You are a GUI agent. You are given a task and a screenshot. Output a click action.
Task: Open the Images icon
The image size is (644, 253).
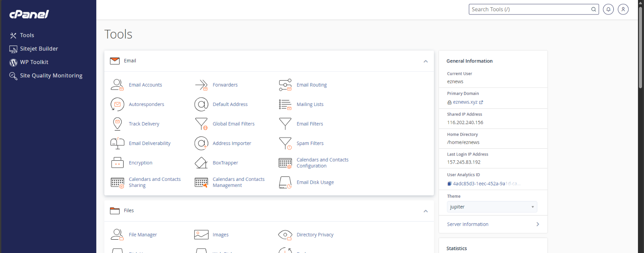pyautogui.click(x=201, y=234)
